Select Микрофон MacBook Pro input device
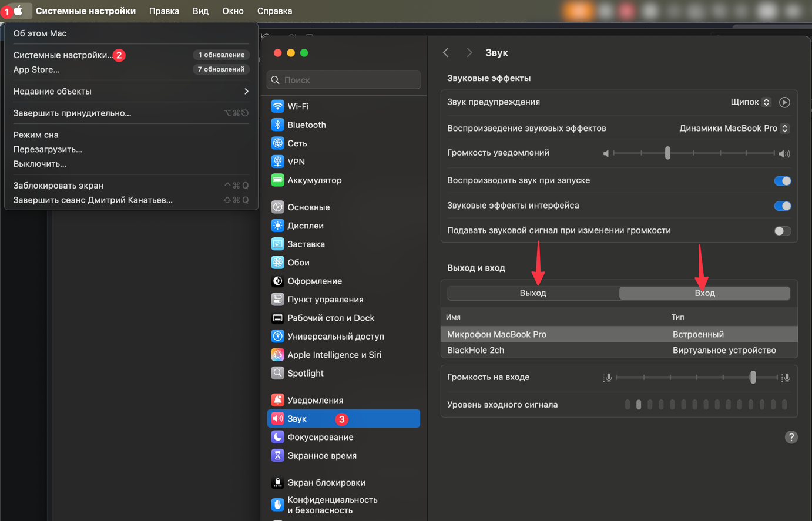 point(619,334)
